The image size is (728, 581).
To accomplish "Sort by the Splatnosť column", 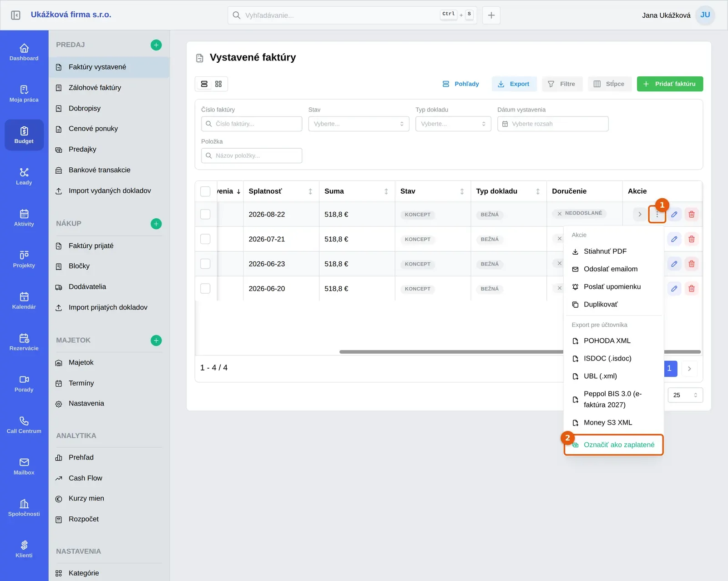I will (x=310, y=191).
